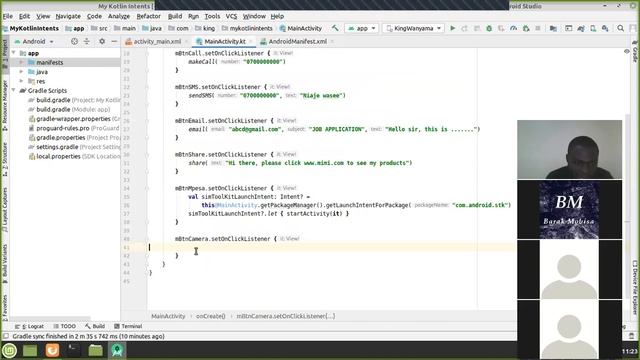Open the Device File Explorer side tab
This screenshot has width=640, height=360.
(635, 287)
